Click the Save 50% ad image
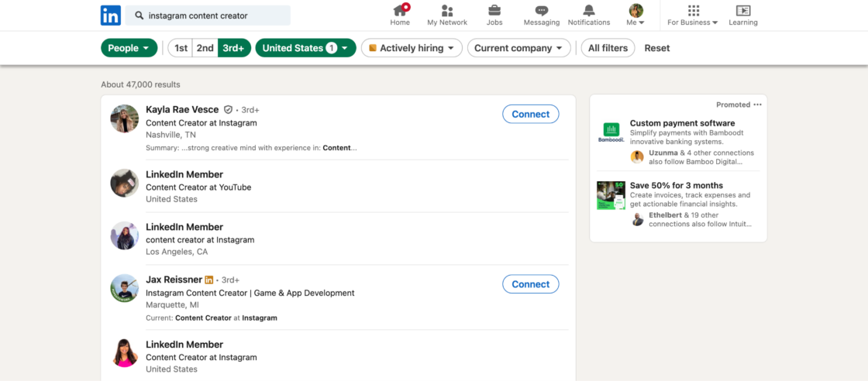 [x=611, y=195]
